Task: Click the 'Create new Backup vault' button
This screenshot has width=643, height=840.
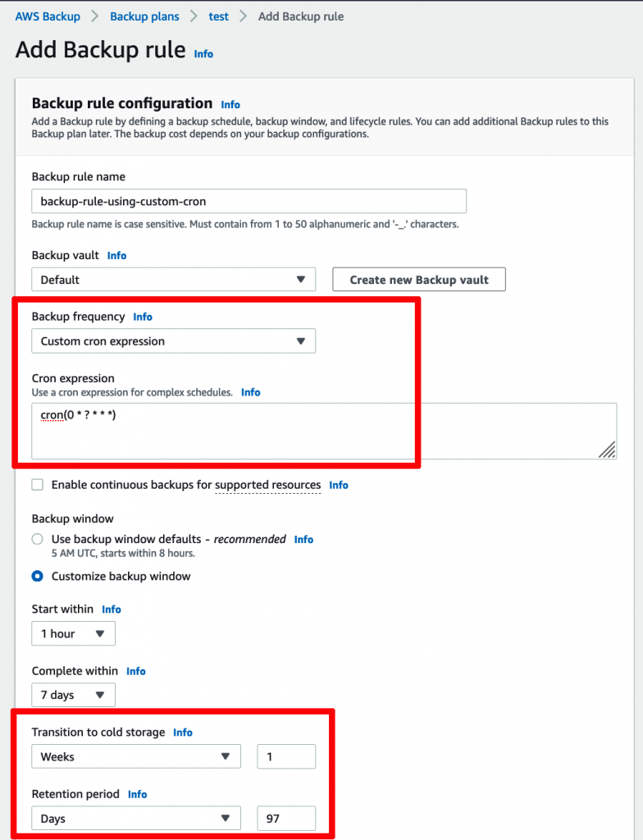Action: coord(418,279)
